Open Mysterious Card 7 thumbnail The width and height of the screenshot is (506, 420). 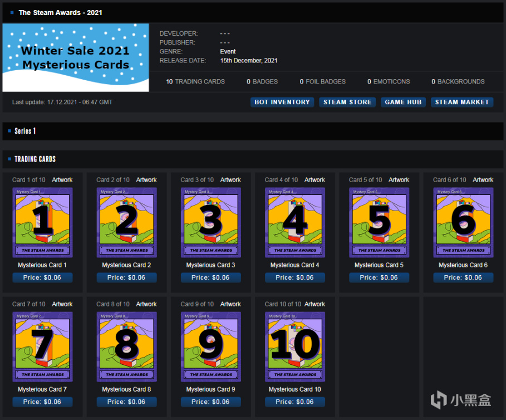[x=43, y=346]
